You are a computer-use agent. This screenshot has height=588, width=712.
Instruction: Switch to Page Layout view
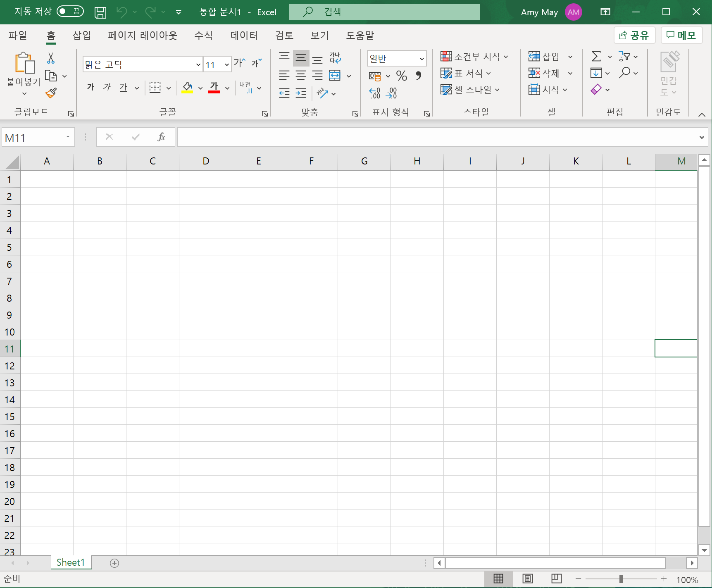pyautogui.click(x=528, y=579)
